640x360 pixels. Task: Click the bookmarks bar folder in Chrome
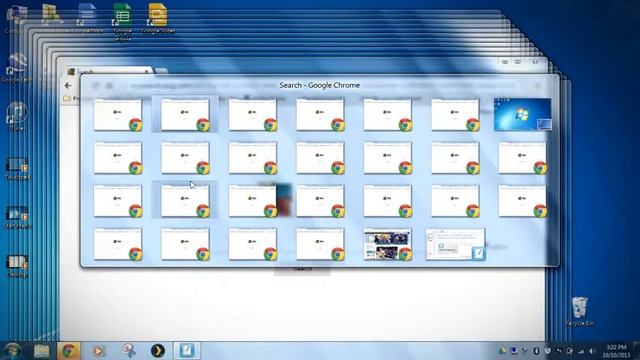tap(71, 98)
